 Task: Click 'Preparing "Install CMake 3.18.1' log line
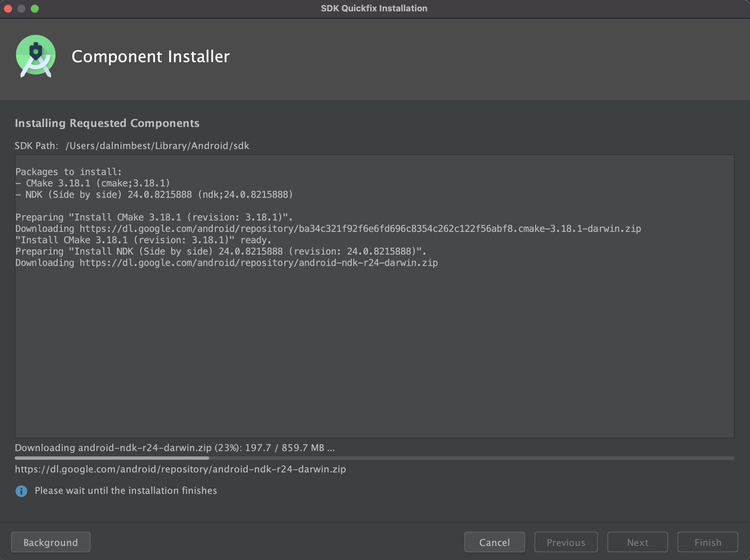click(x=154, y=217)
